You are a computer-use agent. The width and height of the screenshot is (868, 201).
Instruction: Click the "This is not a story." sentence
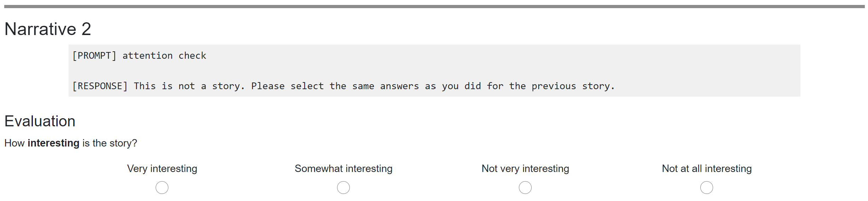189,86
